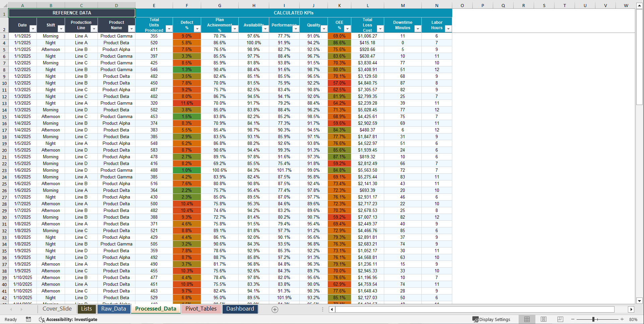Select the Pivot_Tables worksheet tab
This screenshot has width=644, height=324.
(x=201, y=309)
